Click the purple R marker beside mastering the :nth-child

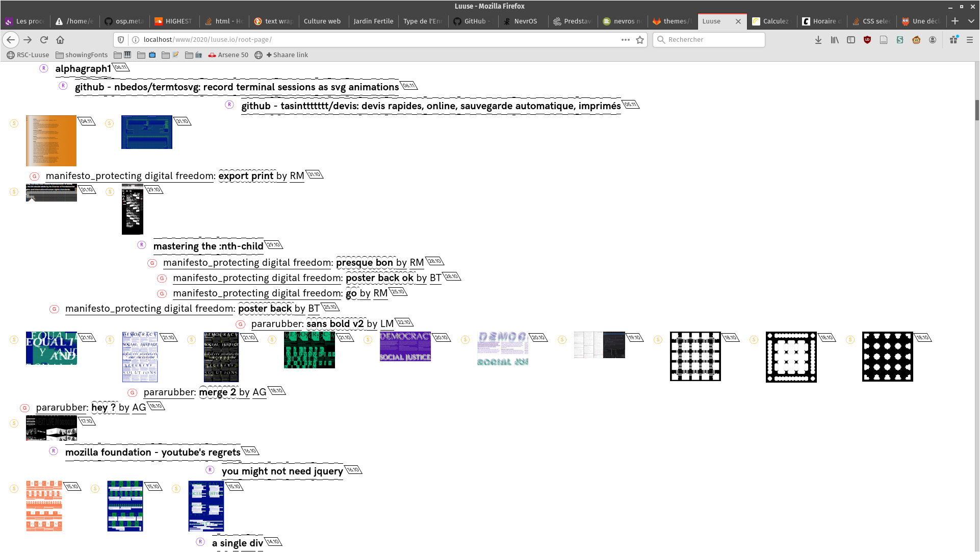tap(142, 245)
